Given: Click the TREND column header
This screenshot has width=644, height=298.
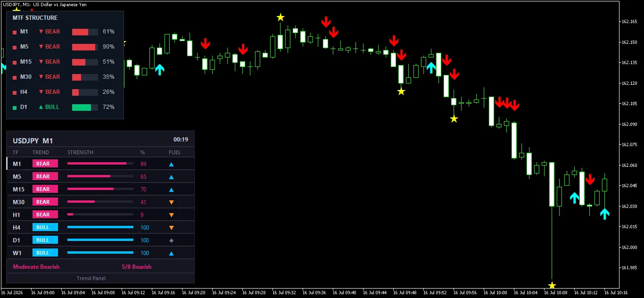Looking at the screenshot, I should coord(41,152).
